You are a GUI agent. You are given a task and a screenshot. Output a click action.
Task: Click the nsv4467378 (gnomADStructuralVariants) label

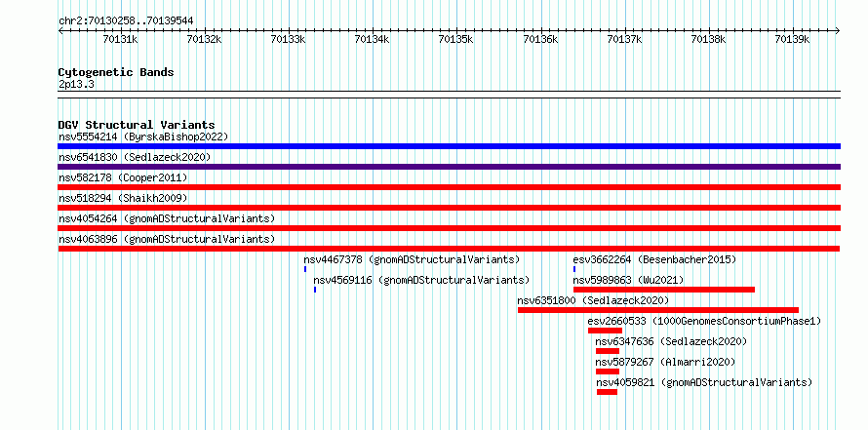[412, 259]
